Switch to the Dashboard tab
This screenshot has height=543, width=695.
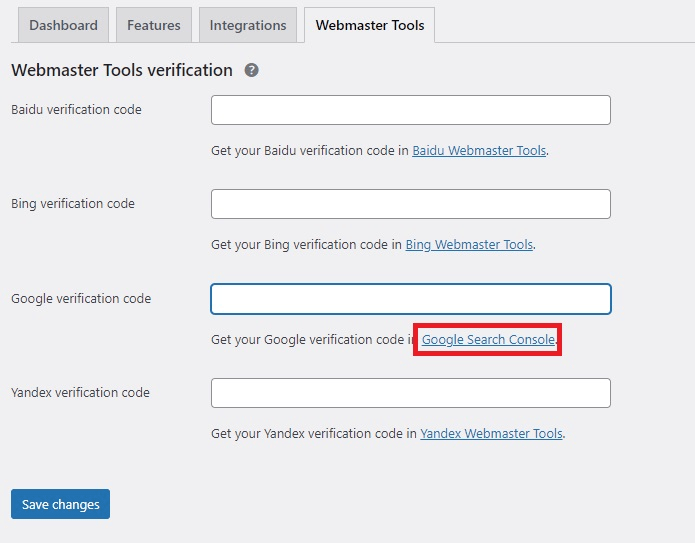[x=63, y=25]
